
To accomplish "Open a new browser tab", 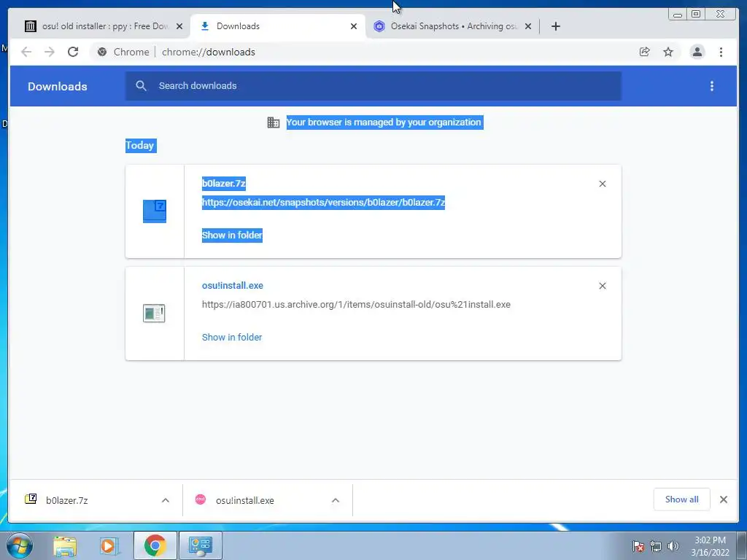I will click(555, 26).
